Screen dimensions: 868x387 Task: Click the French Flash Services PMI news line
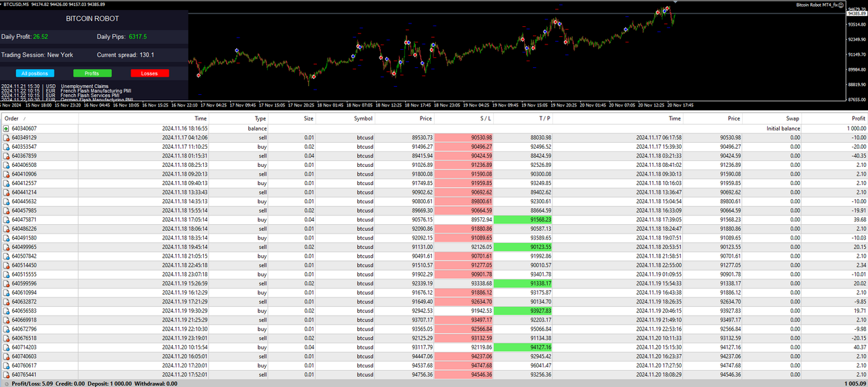(x=91, y=96)
